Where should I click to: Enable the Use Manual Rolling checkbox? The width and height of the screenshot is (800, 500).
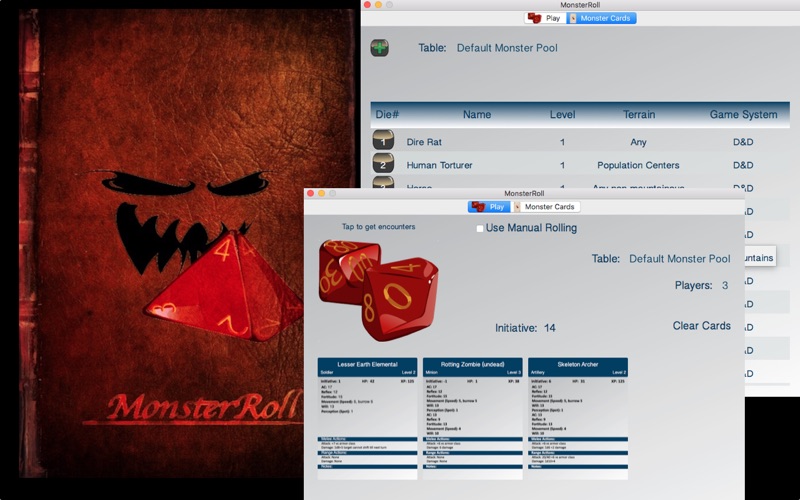pos(480,229)
